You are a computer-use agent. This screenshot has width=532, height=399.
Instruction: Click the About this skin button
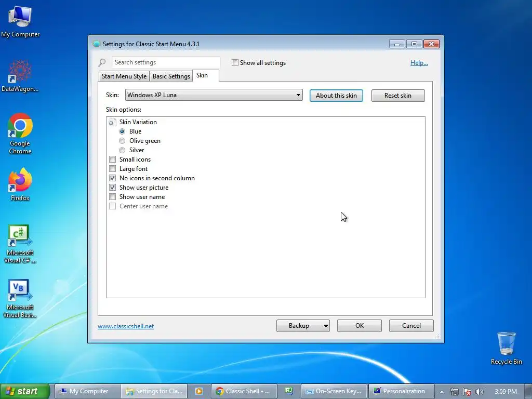pos(336,96)
